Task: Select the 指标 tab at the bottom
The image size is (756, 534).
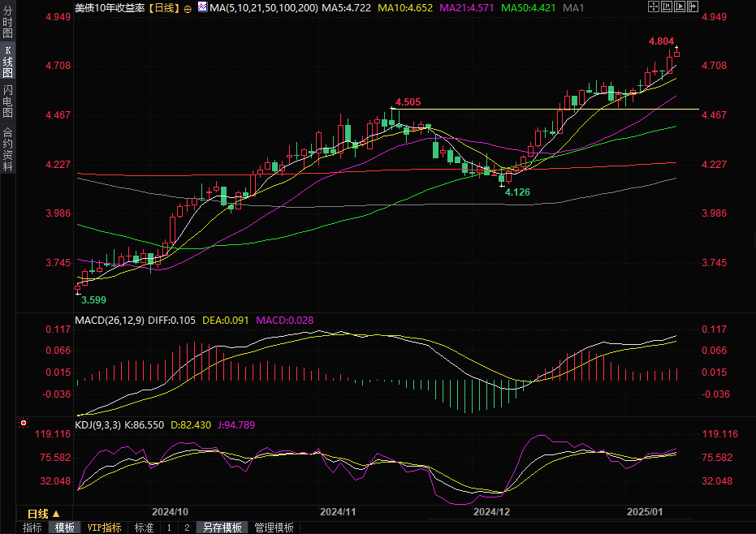Action: click(x=32, y=528)
